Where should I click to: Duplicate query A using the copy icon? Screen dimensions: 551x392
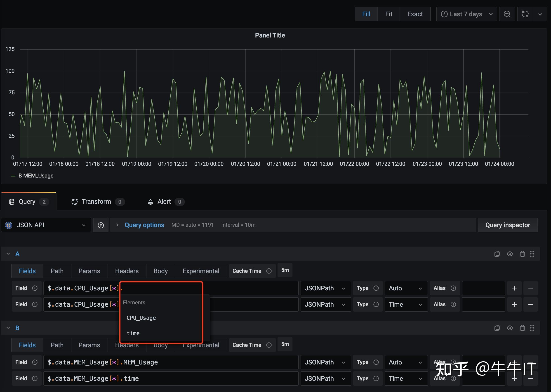(497, 254)
